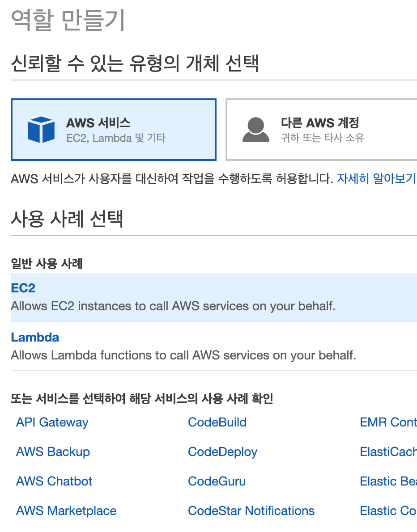Choose the EC2 use case
The image size is (417, 532).
pyautogui.click(x=214, y=297)
